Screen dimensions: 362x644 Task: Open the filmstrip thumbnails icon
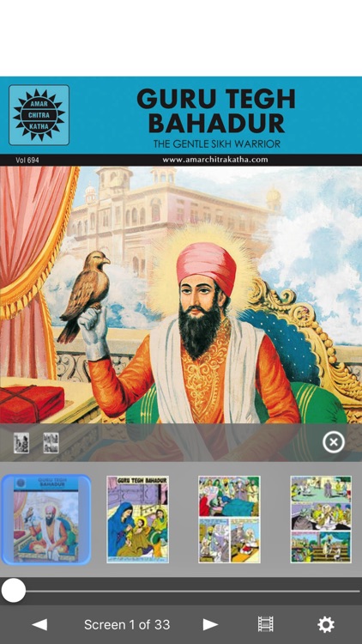click(x=265, y=624)
